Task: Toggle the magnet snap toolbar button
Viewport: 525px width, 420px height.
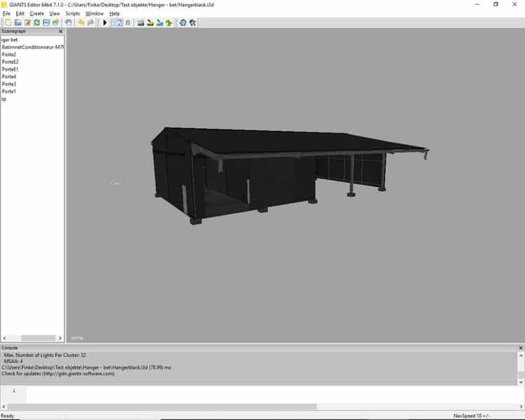Action: (x=127, y=22)
